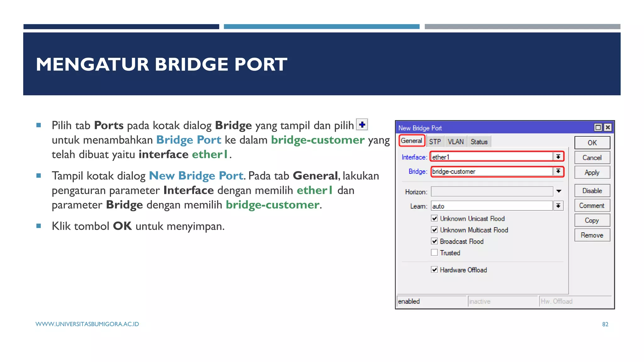Open the www.universitasbumigora.ac.id footer link
Screen dimensions: 644x362
point(87,324)
